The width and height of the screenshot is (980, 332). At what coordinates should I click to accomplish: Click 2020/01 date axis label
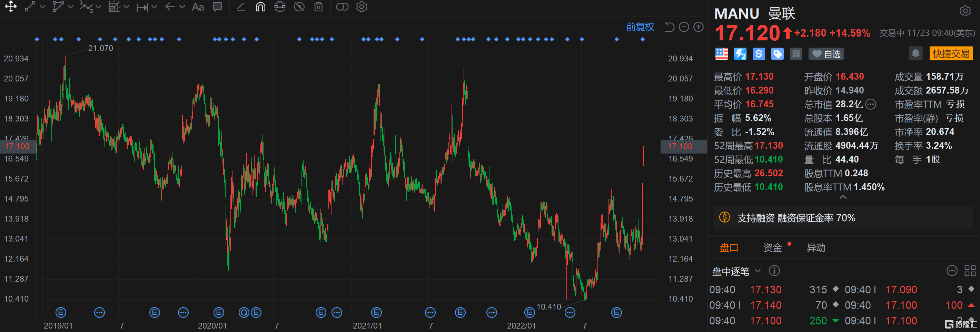coord(212,326)
